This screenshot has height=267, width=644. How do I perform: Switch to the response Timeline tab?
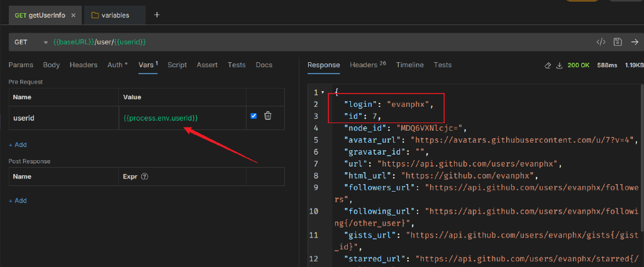(x=409, y=65)
